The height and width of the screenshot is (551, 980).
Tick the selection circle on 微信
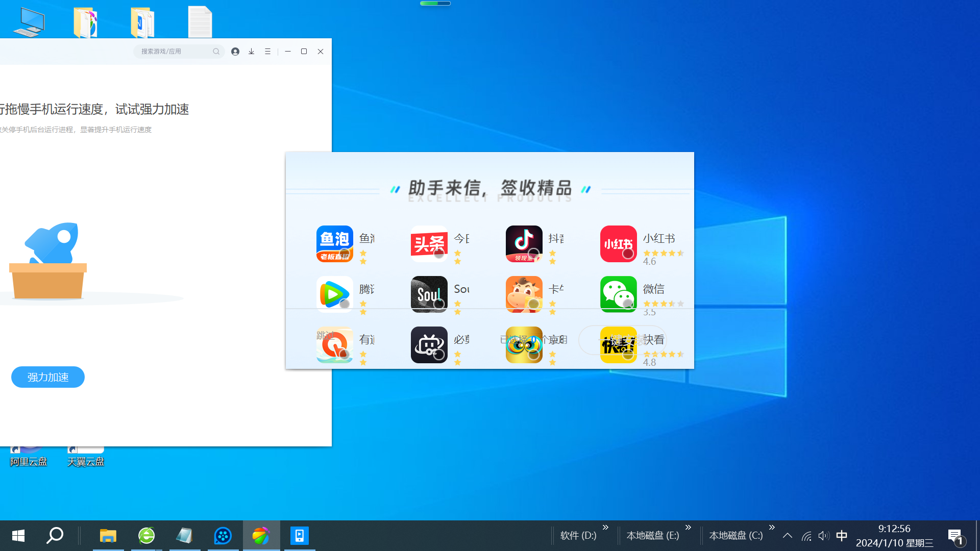pos(628,304)
